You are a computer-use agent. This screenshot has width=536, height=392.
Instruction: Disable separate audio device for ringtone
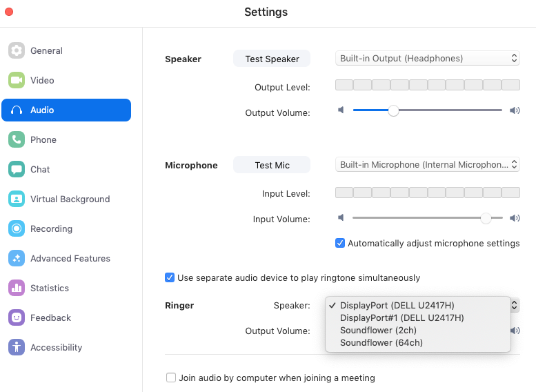pyautogui.click(x=170, y=278)
